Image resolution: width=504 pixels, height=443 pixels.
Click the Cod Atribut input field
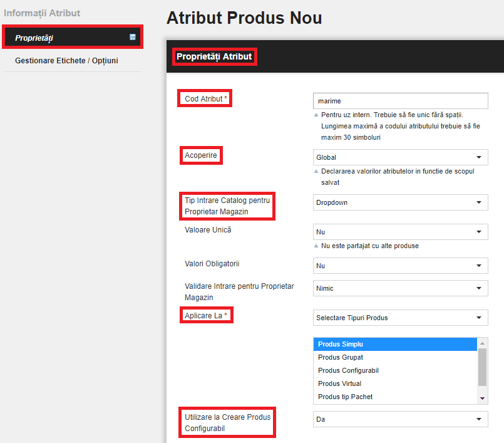point(401,101)
